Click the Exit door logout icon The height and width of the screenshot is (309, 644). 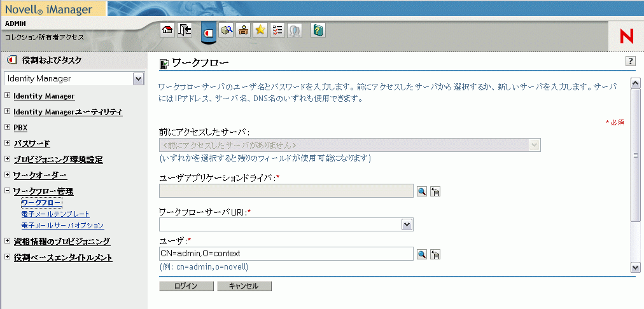185,30
